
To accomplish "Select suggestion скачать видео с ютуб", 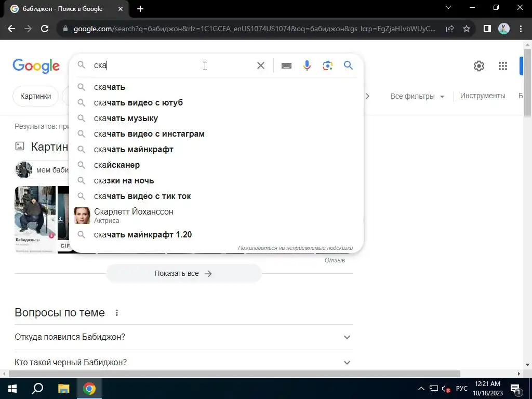I will point(216,103).
